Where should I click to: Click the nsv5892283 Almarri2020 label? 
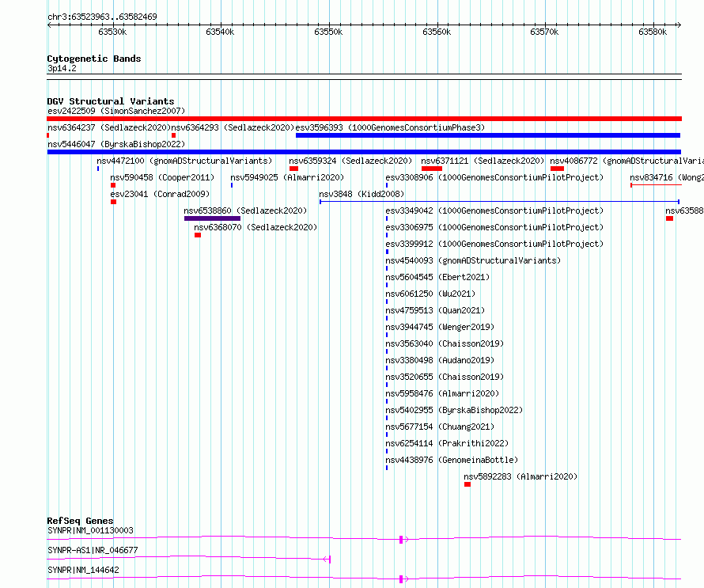(520, 476)
